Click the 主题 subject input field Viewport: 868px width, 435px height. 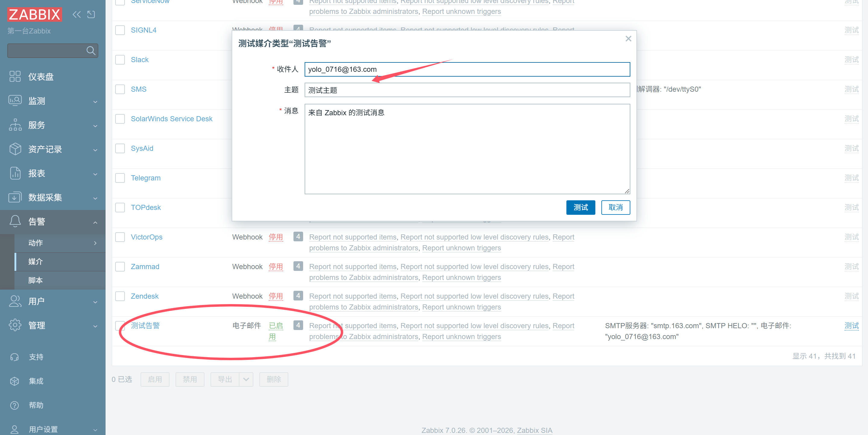467,90
